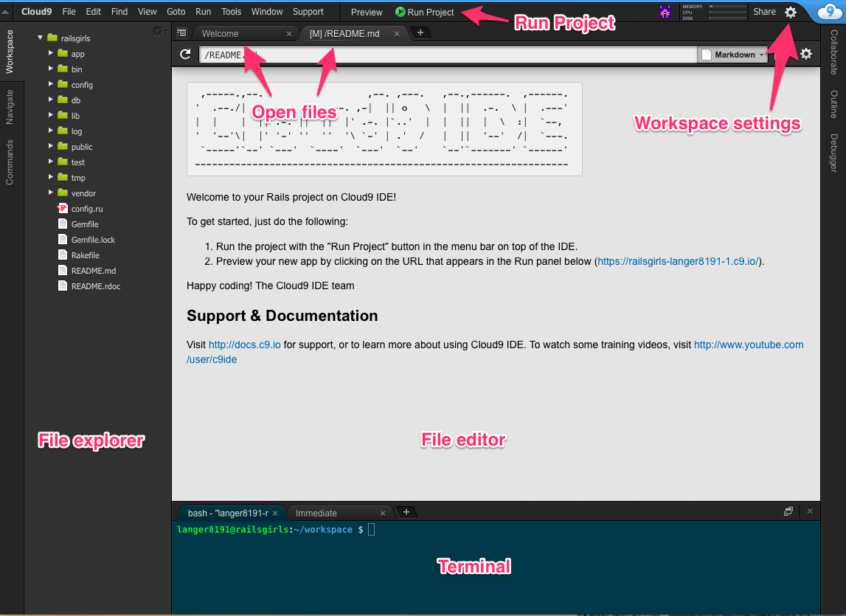This screenshot has height=616, width=846.
Task: Collapse the top menu bar arrow
Action: pos(5,11)
